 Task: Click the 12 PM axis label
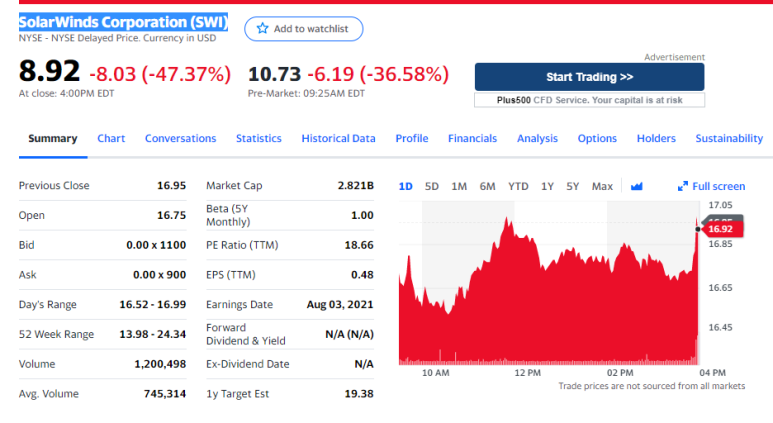tap(527, 373)
